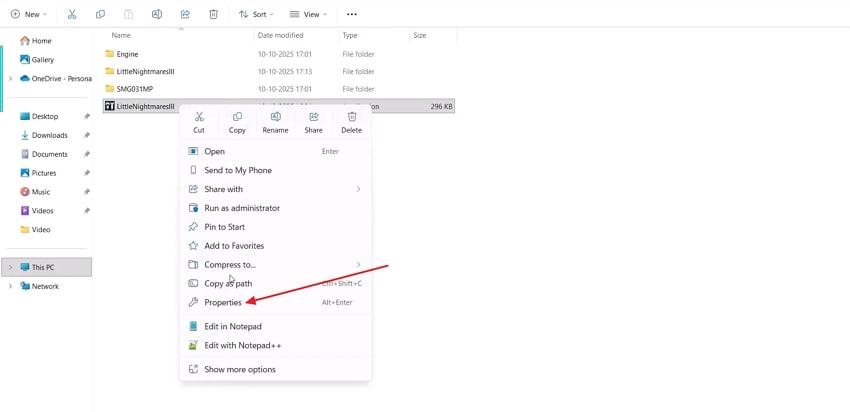Select Show more options

[x=275, y=369]
